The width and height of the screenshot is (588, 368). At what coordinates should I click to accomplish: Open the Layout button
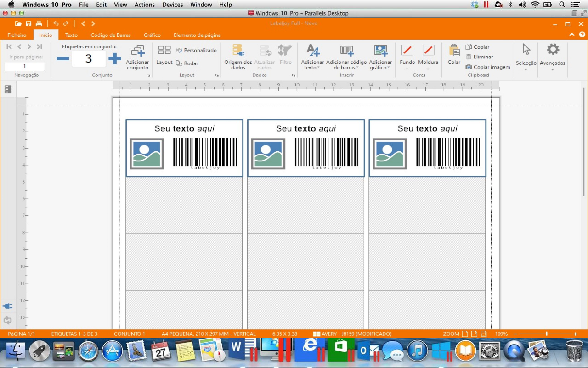[x=164, y=55]
